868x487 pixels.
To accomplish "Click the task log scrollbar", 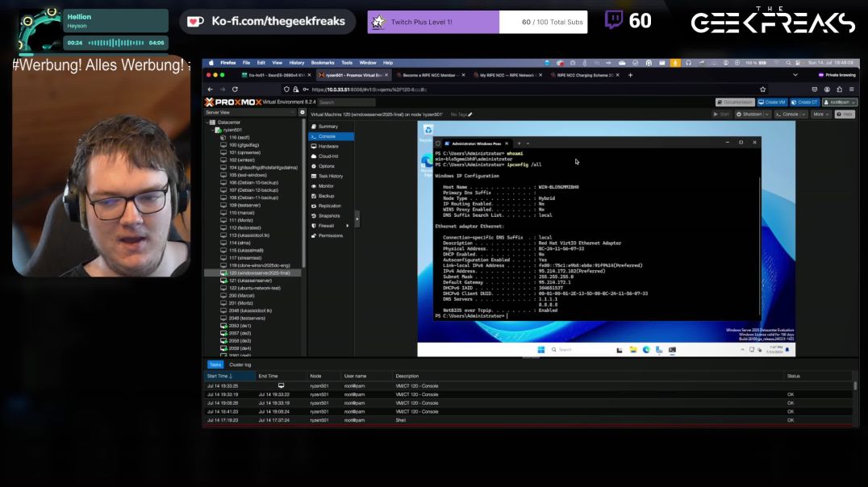I will pos(855,385).
